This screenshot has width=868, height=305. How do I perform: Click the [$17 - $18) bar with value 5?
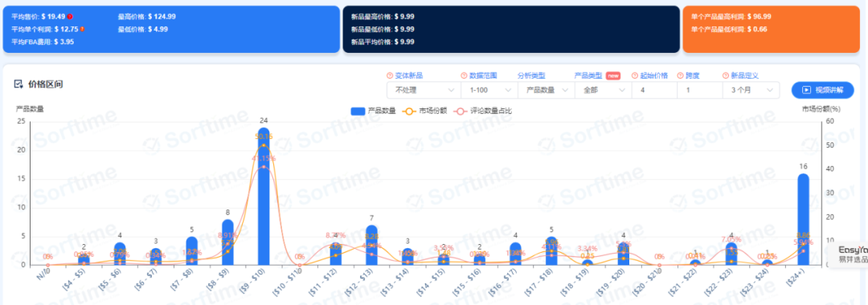551,251
